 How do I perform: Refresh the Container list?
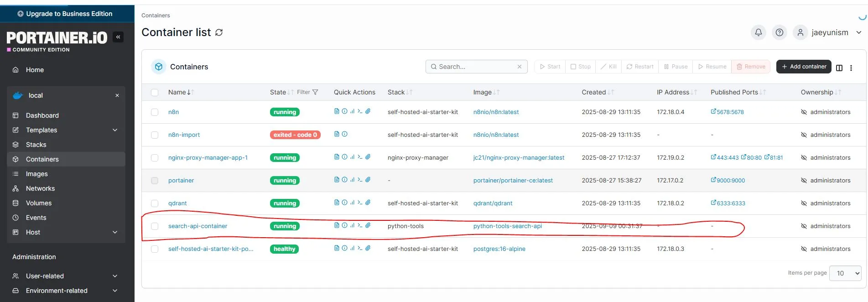coord(219,32)
